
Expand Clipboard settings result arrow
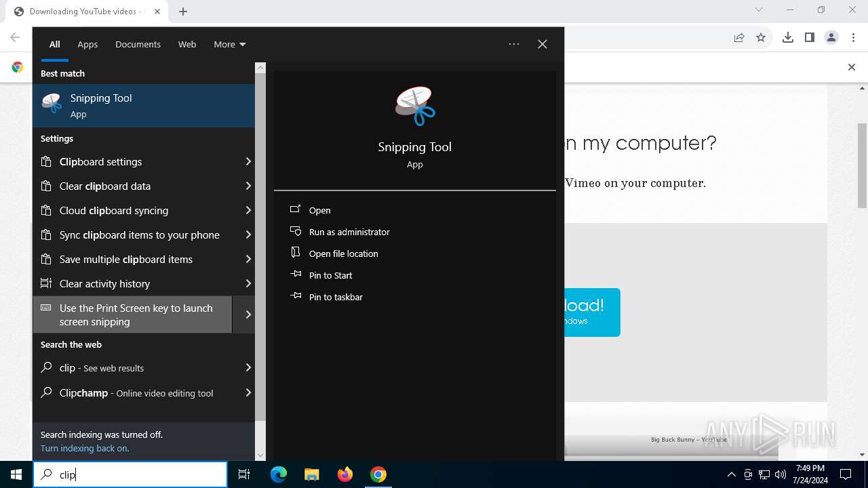point(248,161)
